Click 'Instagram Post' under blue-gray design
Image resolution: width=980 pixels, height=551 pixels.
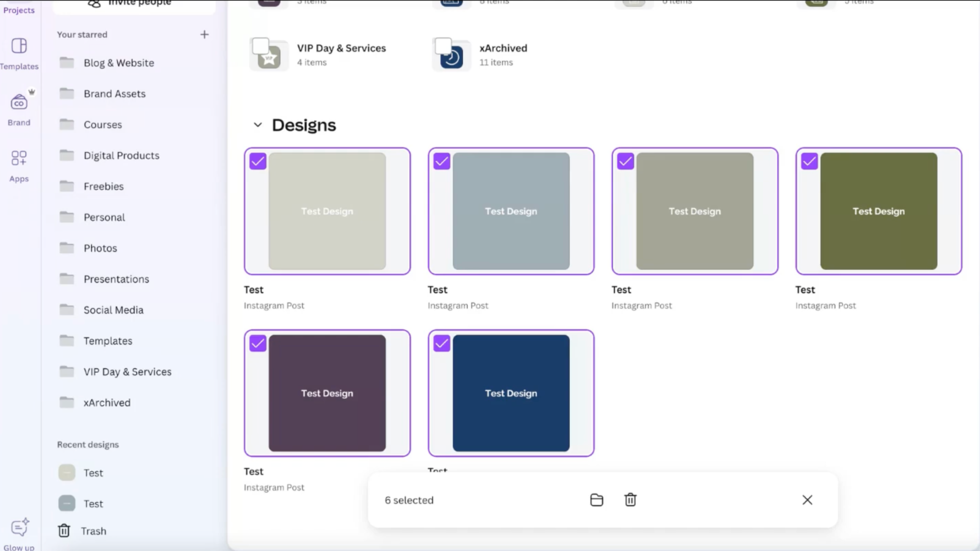click(458, 305)
